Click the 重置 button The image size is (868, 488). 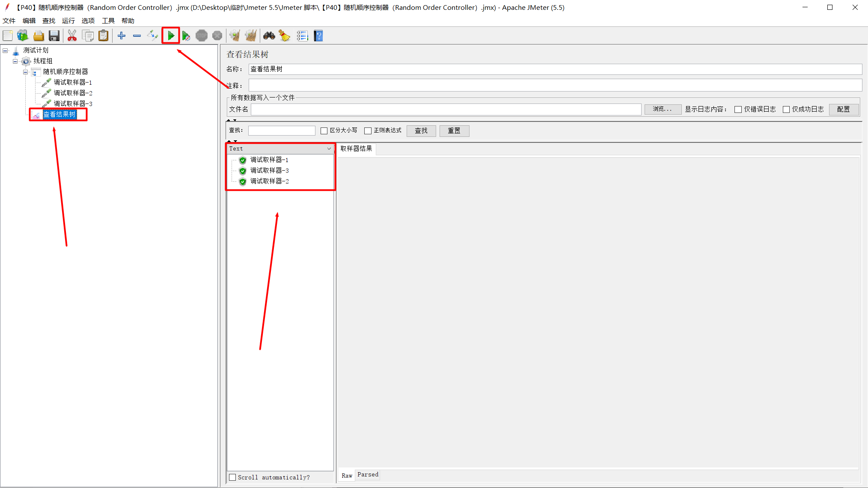454,130
